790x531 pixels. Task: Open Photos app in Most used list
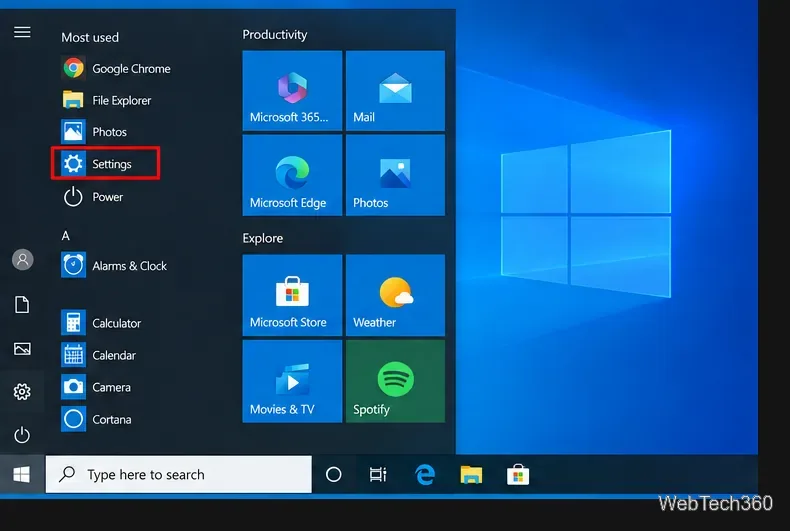(x=94, y=132)
